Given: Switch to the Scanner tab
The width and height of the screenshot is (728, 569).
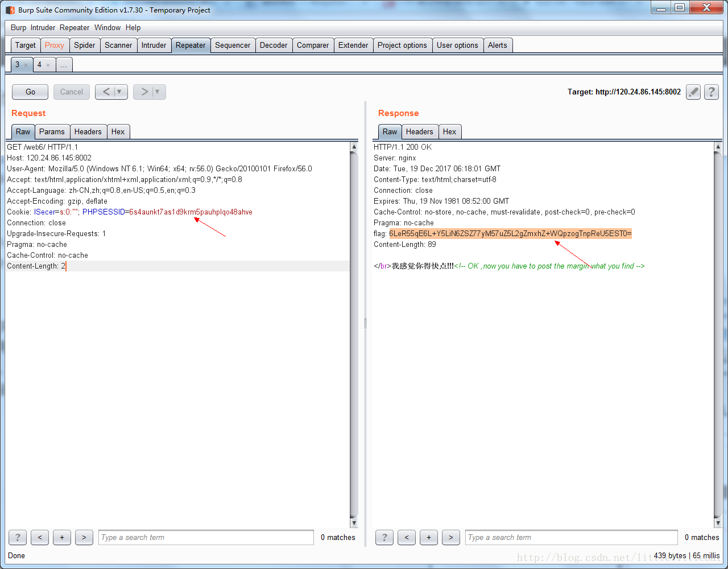Looking at the screenshot, I should click(x=118, y=45).
